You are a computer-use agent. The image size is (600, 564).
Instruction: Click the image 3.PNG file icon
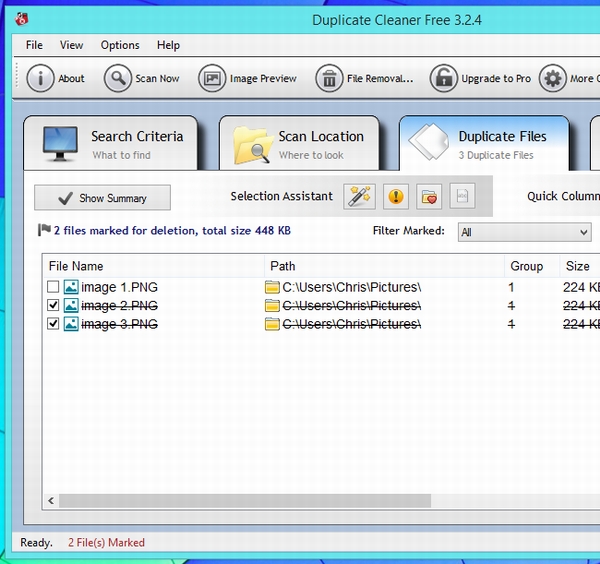click(71, 324)
